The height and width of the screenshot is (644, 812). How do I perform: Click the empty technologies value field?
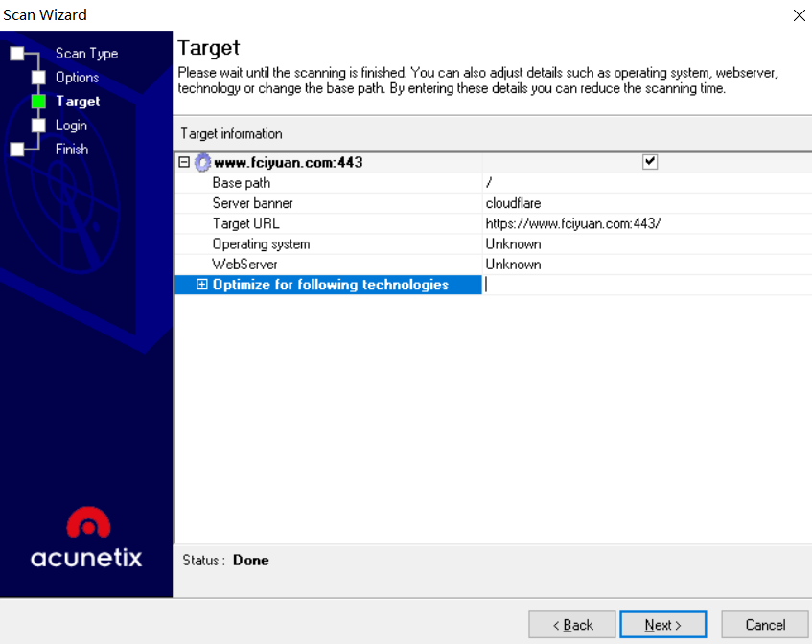click(x=647, y=285)
